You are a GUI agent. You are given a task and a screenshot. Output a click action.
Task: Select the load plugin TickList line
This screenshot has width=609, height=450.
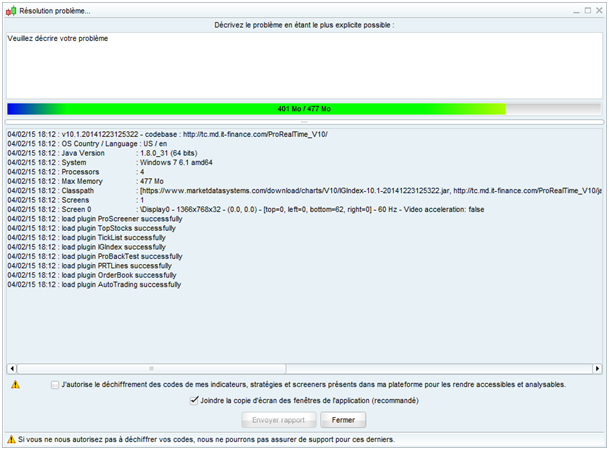pyautogui.click(x=87, y=238)
